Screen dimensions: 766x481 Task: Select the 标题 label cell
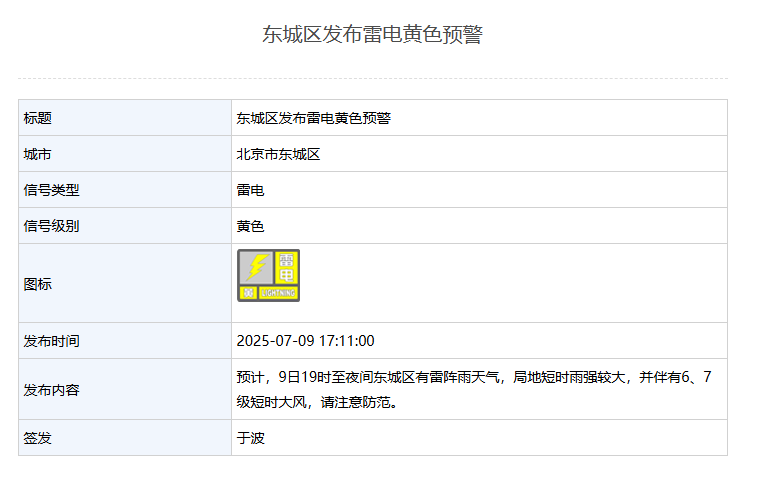click(125, 118)
